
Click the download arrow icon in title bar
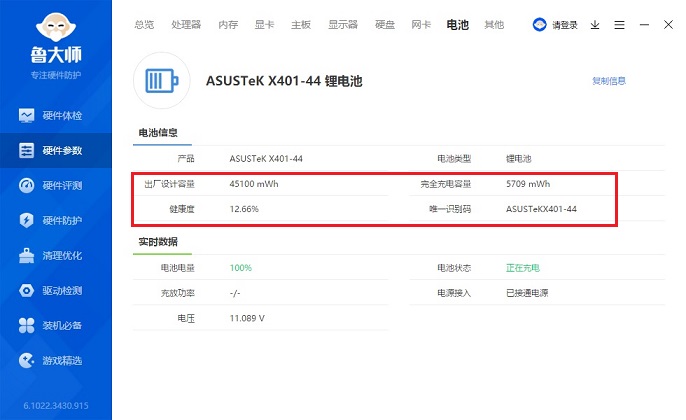pos(595,25)
